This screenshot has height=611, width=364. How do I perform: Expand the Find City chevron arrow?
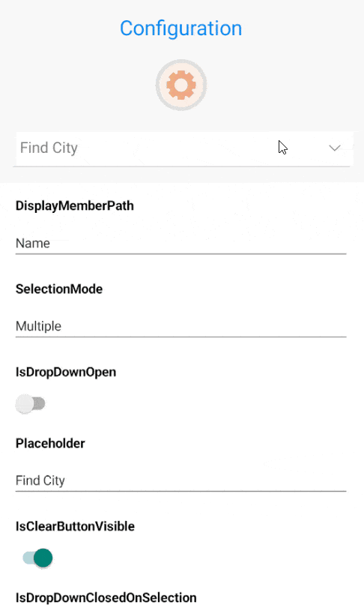[x=334, y=148]
